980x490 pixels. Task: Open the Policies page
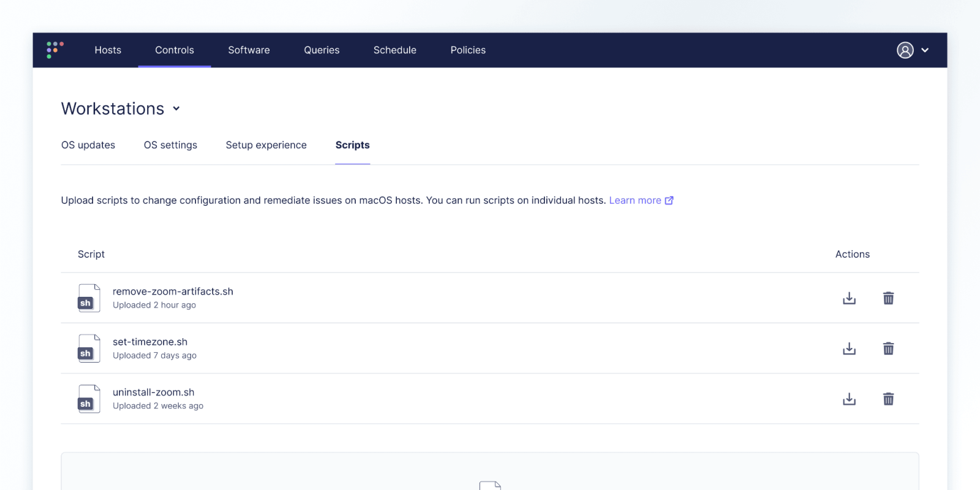(x=468, y=50)
